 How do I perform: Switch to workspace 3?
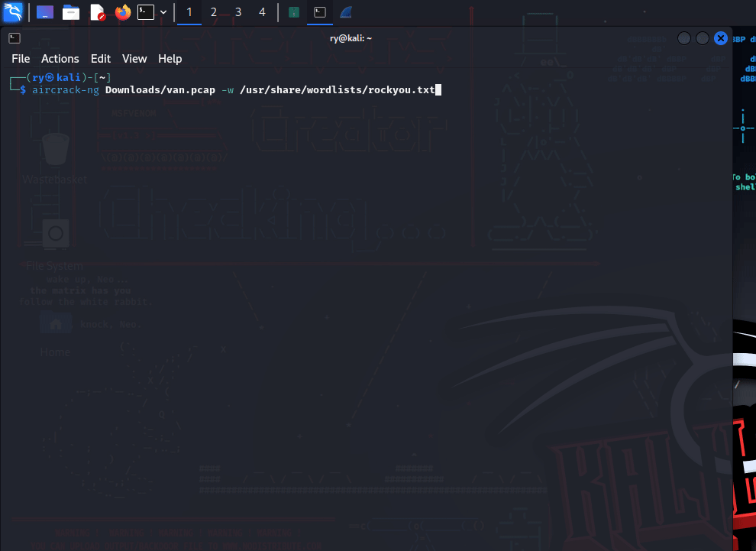tap(238, 12)
